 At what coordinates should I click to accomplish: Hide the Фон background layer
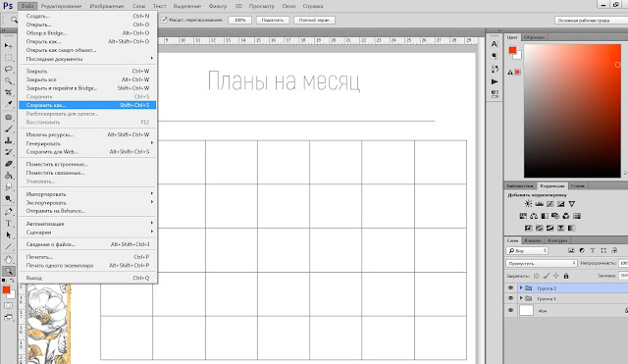[510, 310]
